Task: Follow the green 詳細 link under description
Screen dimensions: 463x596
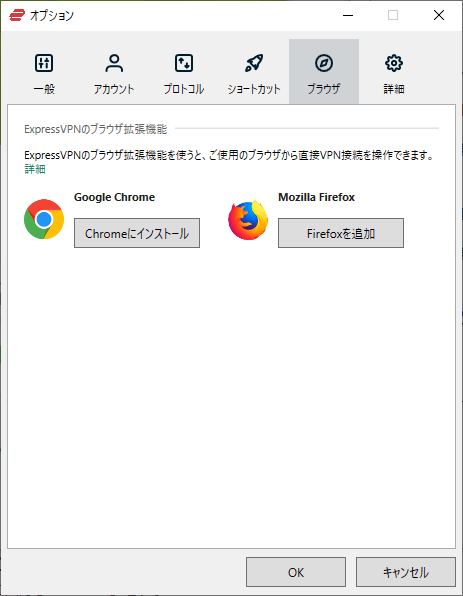Action: pos(35,169)
